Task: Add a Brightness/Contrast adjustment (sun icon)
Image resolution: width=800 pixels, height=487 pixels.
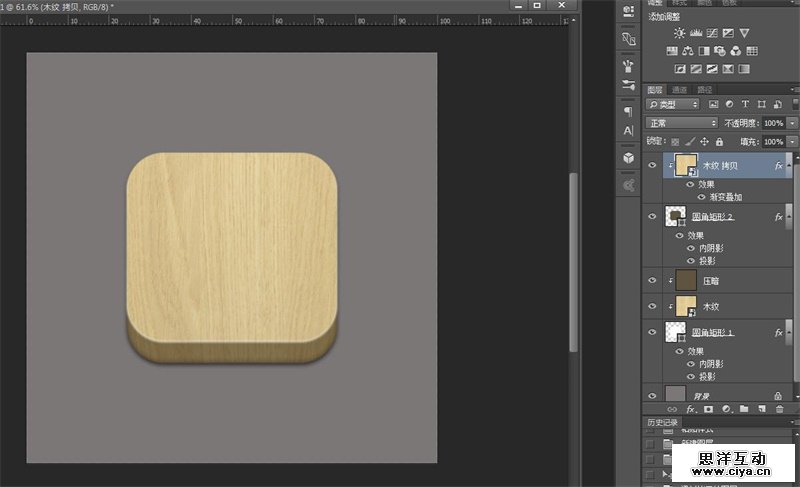Action: click(x=680, y=33)
